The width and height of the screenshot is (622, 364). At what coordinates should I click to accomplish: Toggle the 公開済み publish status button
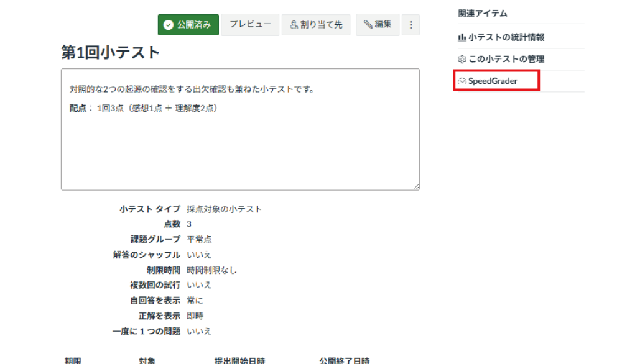[x=188, y=25]
